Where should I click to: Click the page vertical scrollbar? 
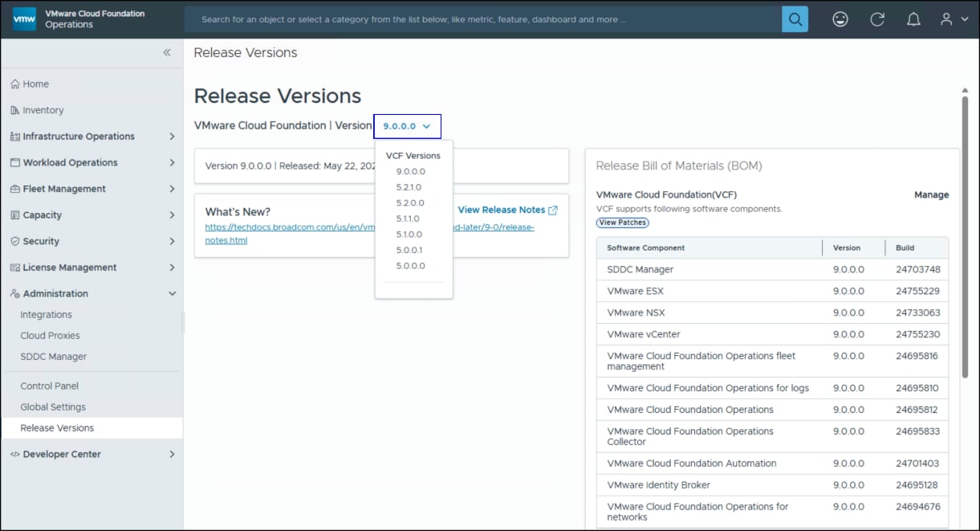965,237
